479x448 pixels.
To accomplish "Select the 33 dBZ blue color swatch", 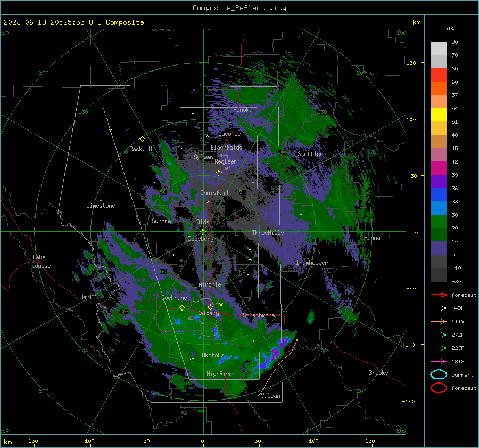I will click(439, 208).
